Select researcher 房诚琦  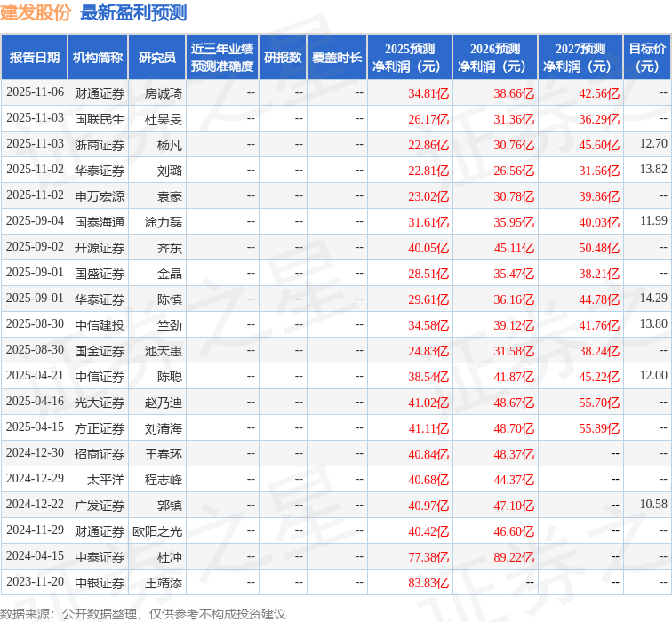(164, 93)
